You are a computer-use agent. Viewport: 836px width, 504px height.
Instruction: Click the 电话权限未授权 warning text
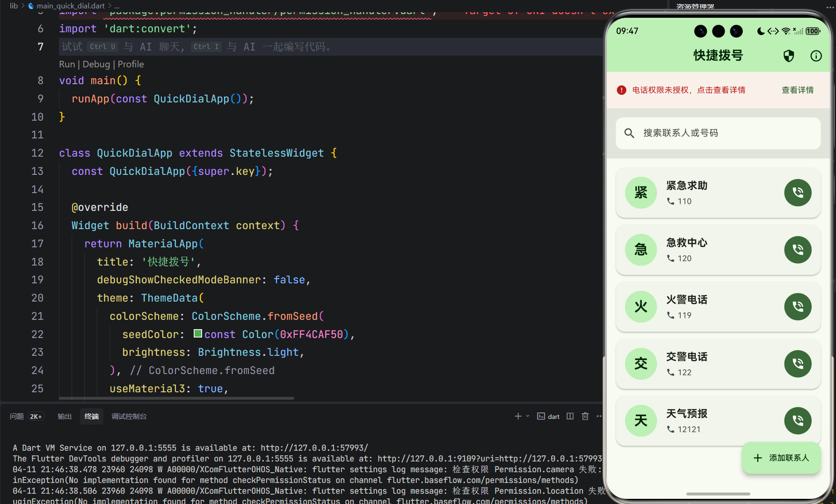[x=689, y=90]
